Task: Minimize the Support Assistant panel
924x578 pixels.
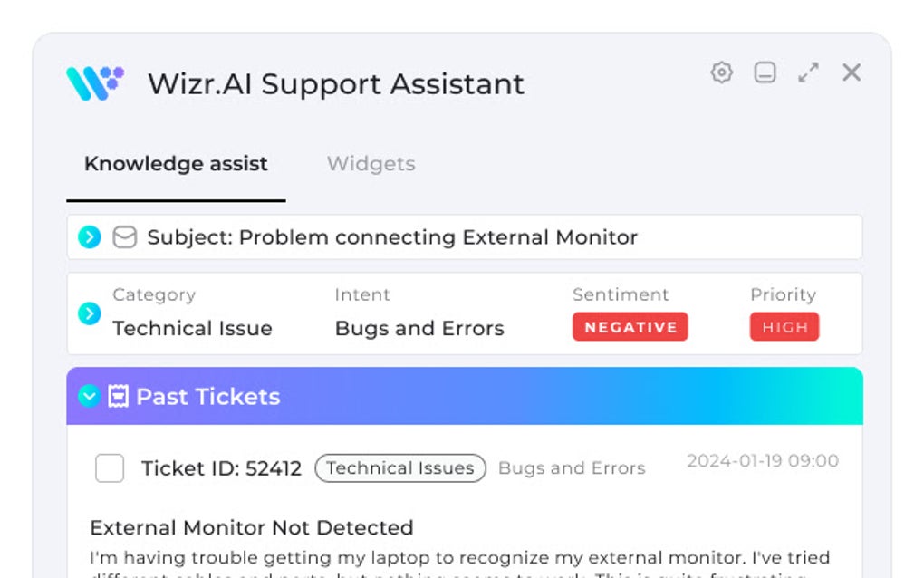Action: point(765,72)
